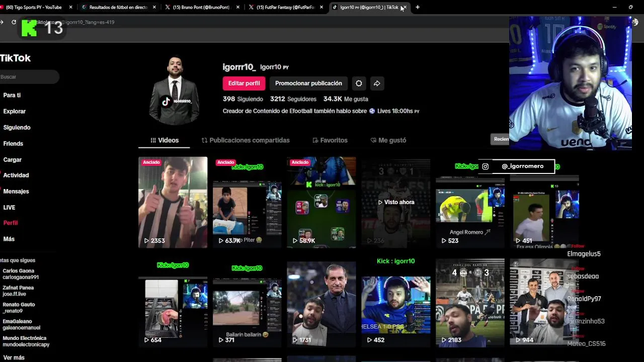
Task: Open pinned video with 63.7K views
Action: point(247,202)
